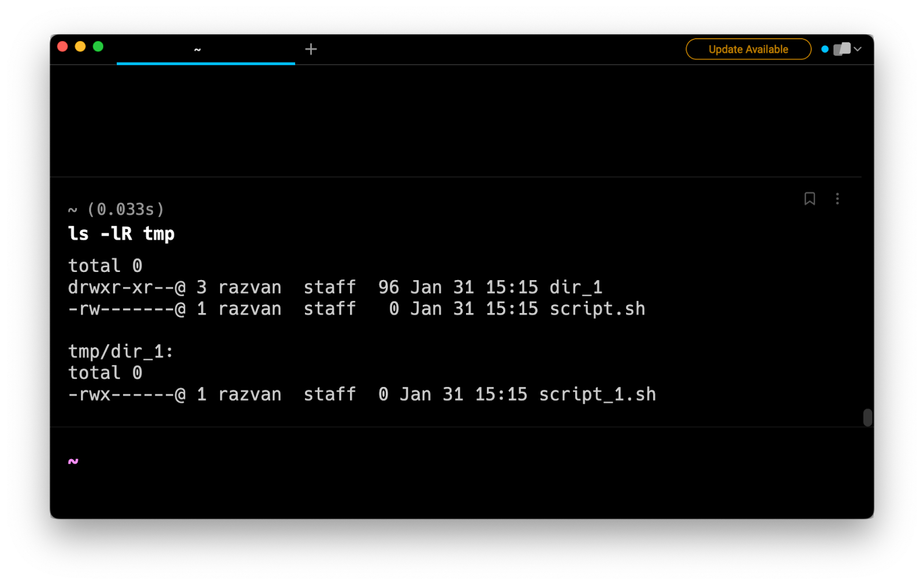Click the tmp/dir_1: path heading
Screen dimensions: 924x585
120,351
